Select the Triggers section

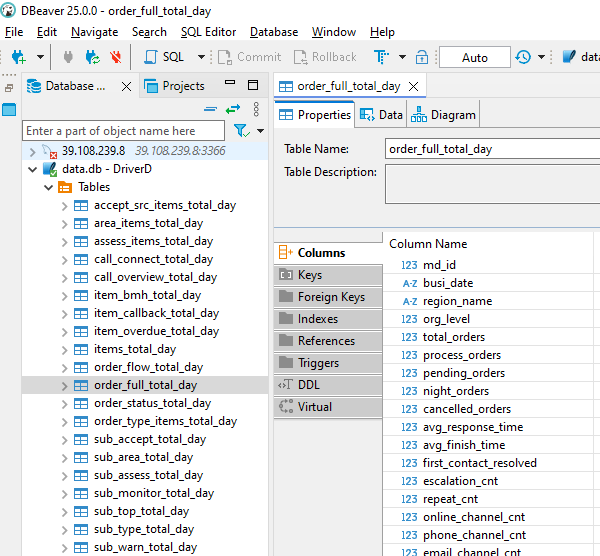[x=328, y=363]
